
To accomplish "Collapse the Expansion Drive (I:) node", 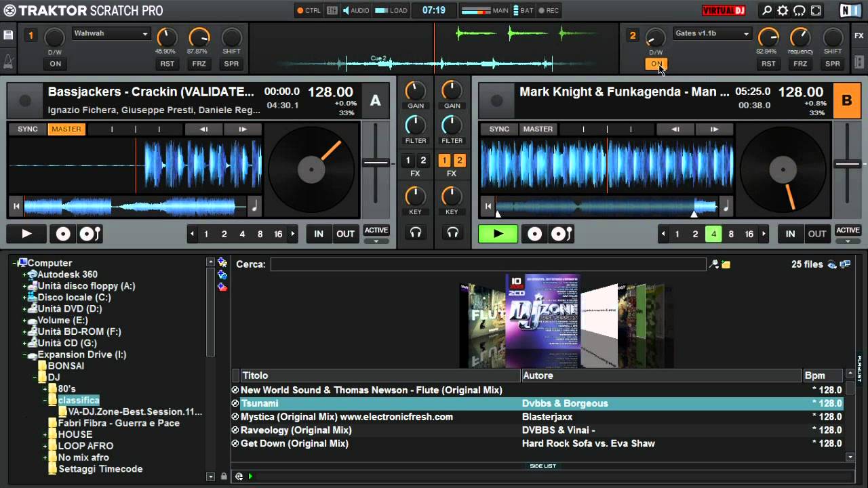I will point(25,354).
